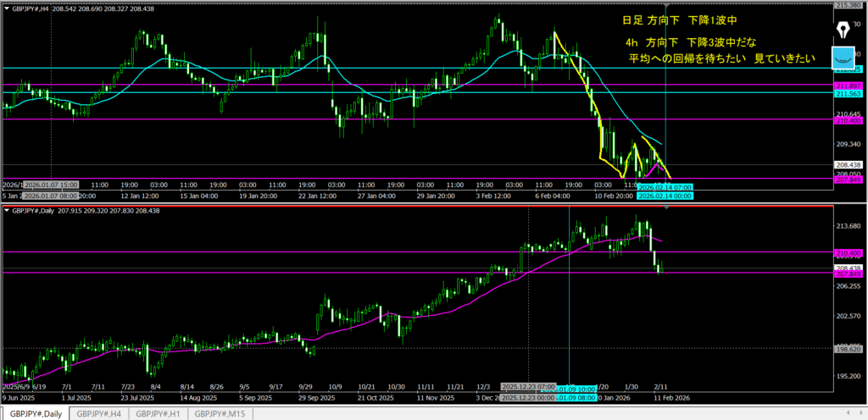Viewport: 868px width, 420px height.
Task: Click the pen nib icon on the H4 chart
Action: click(x=843, y=30)
